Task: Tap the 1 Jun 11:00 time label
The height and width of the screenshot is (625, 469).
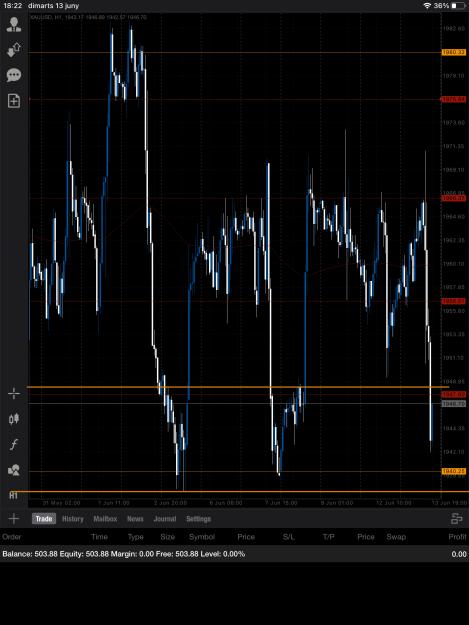Action: [114, 503]
